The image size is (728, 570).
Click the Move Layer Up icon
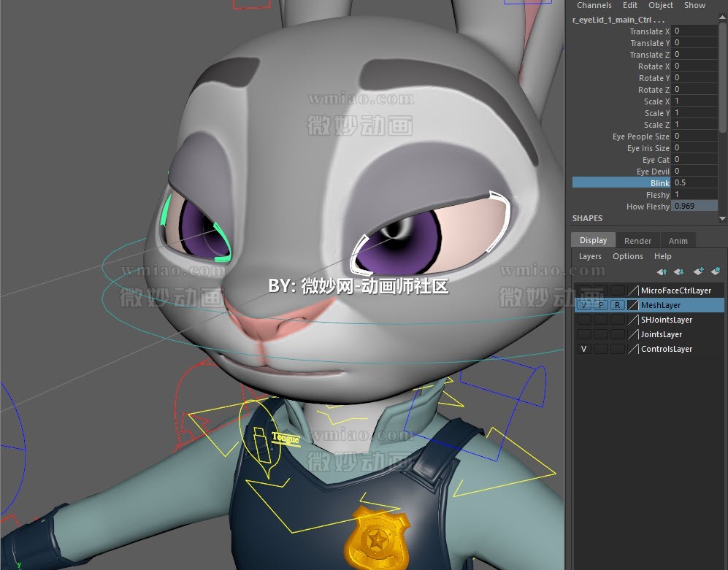(662, 271)
